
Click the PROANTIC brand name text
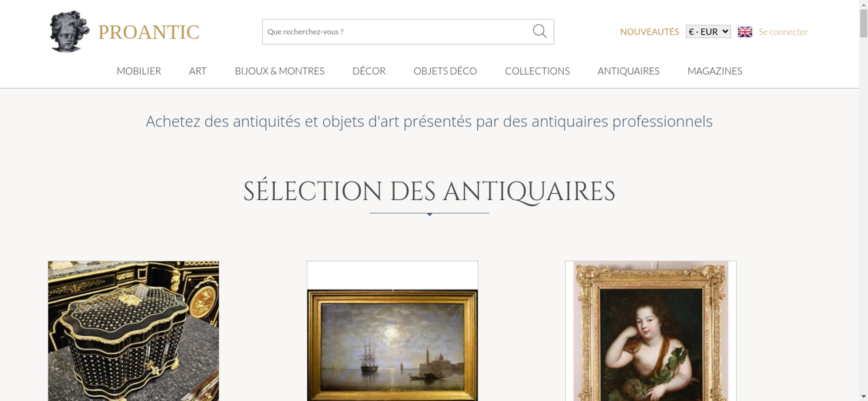(148, 32)
